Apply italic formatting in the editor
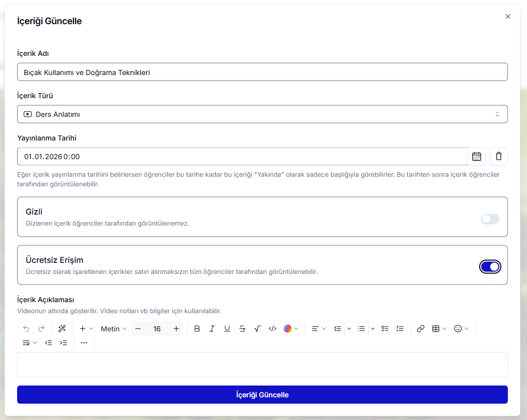Image resolution: width=527 pixels, height=420 pixels. pos(212,329)
